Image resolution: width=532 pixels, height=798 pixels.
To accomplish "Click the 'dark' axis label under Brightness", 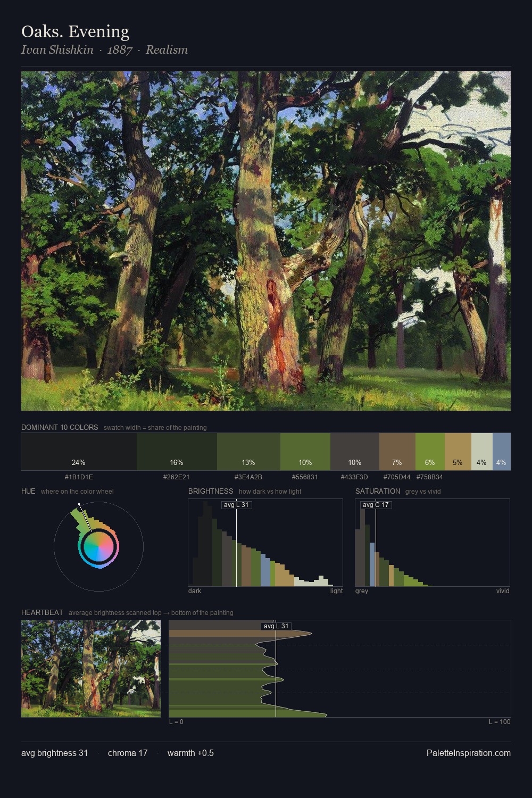I will (x=195, y=591).
